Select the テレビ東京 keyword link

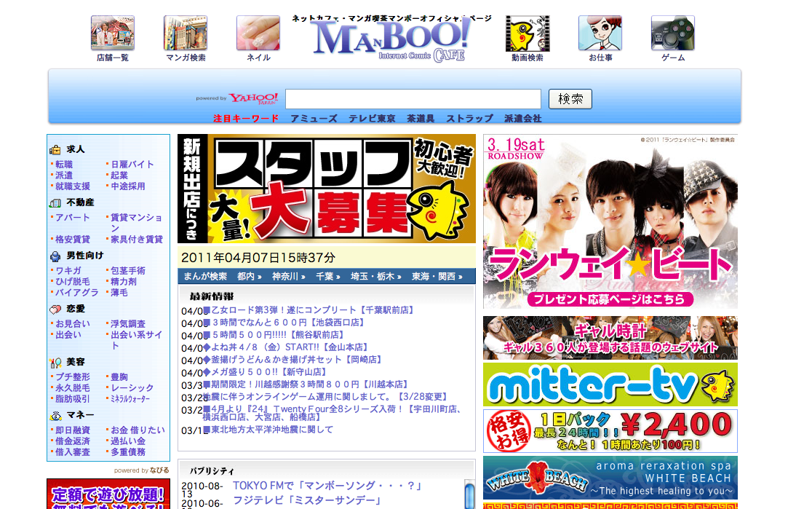tap(372, 118)
